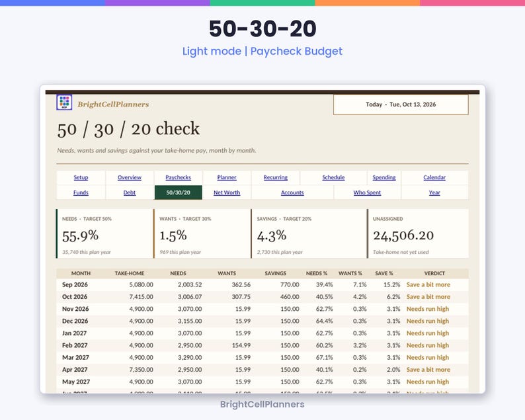Click the NEEDS % column header
This screenshot has width=525, height=420.
pyautogui.click(x=317, y=273)
